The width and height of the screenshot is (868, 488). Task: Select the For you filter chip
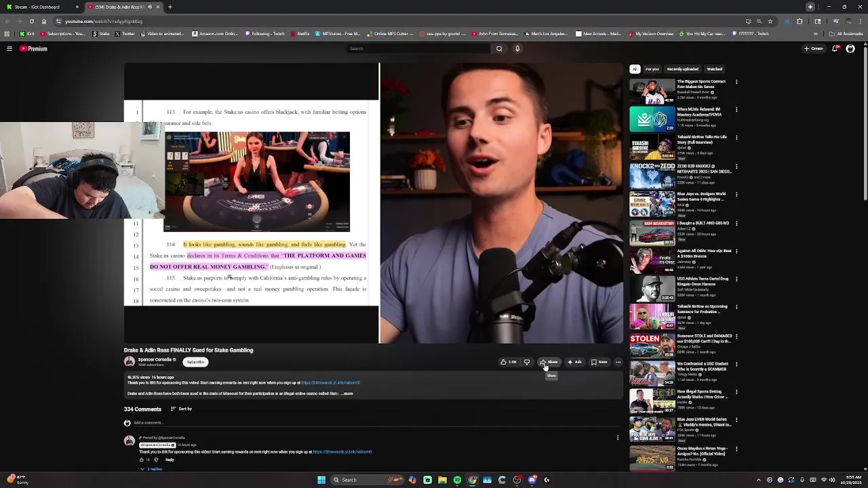pyautogui.click(x=652, y=69)
